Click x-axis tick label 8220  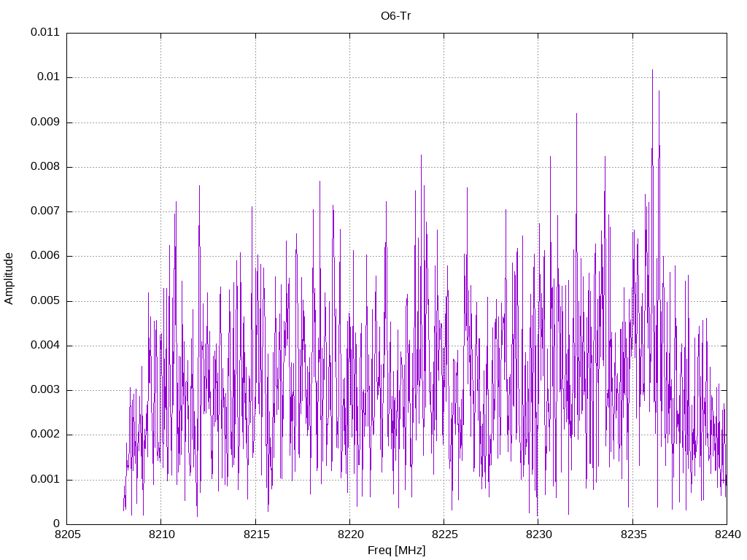tap(350, 534)
